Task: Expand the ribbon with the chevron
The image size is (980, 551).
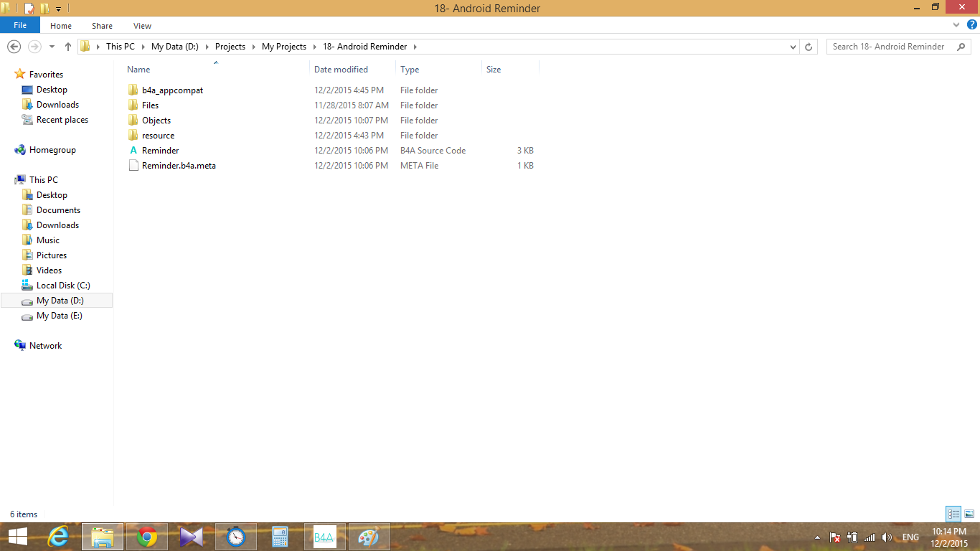Action: 956,25
